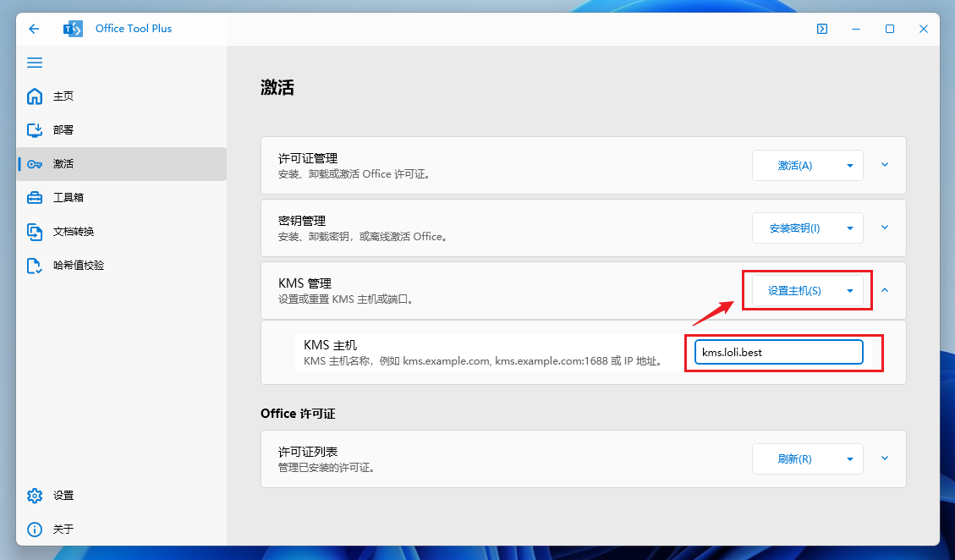The width and height of the screenshot is (955, 560).
Task: Close the Office Tool Plus window
Action: coord(924,29)
